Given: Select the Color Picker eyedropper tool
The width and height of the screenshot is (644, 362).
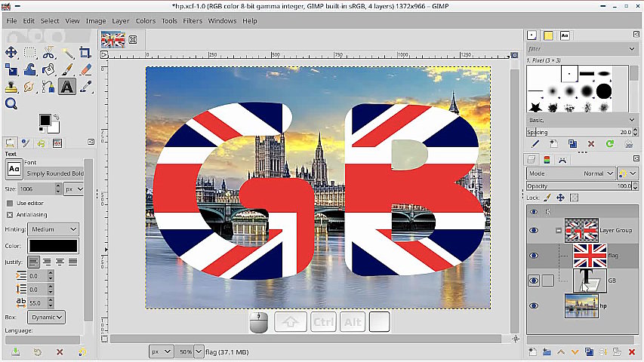Looking at the screenshot, I should pyautogui.click(x=85, y=87).
